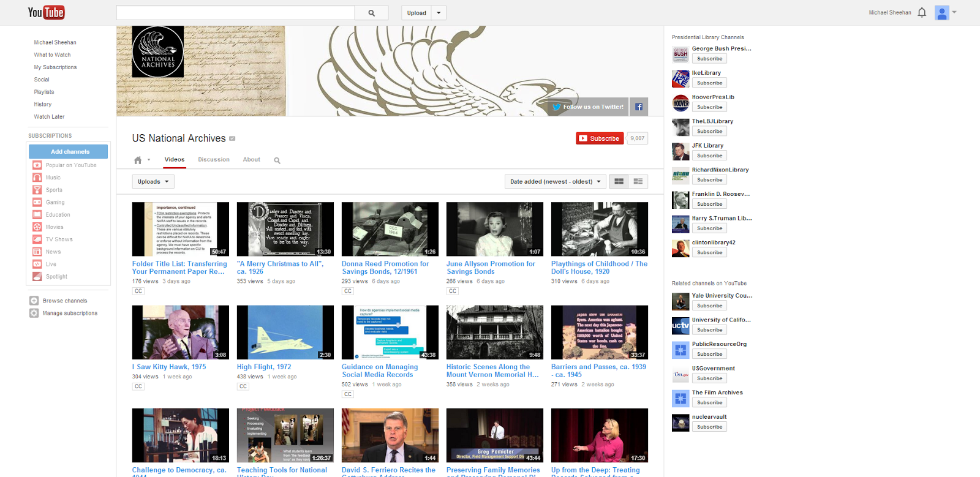Screen dimensions: 980x477
Task: Click the HooverPresLib channel avatar
Action: 680,103
